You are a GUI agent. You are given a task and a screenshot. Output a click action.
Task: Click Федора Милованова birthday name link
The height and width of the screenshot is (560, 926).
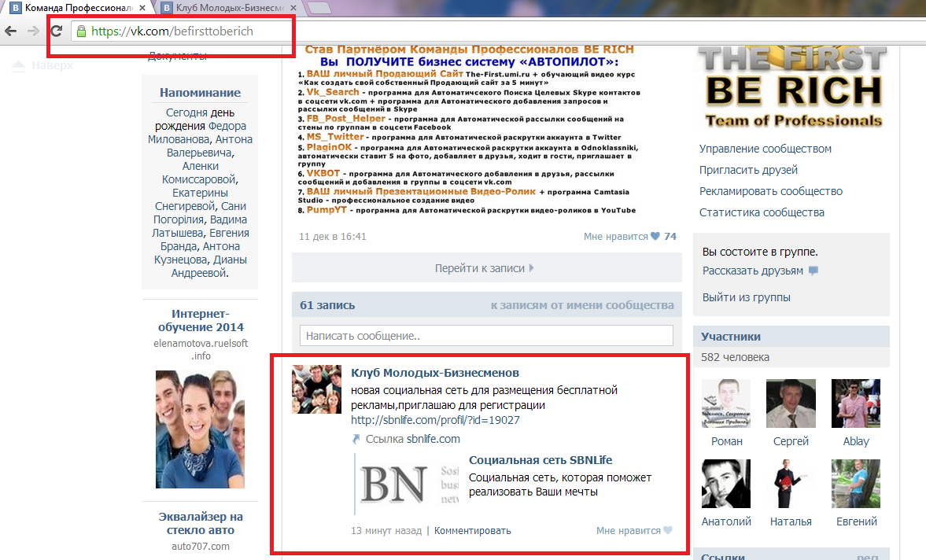(x=197, y=133)
